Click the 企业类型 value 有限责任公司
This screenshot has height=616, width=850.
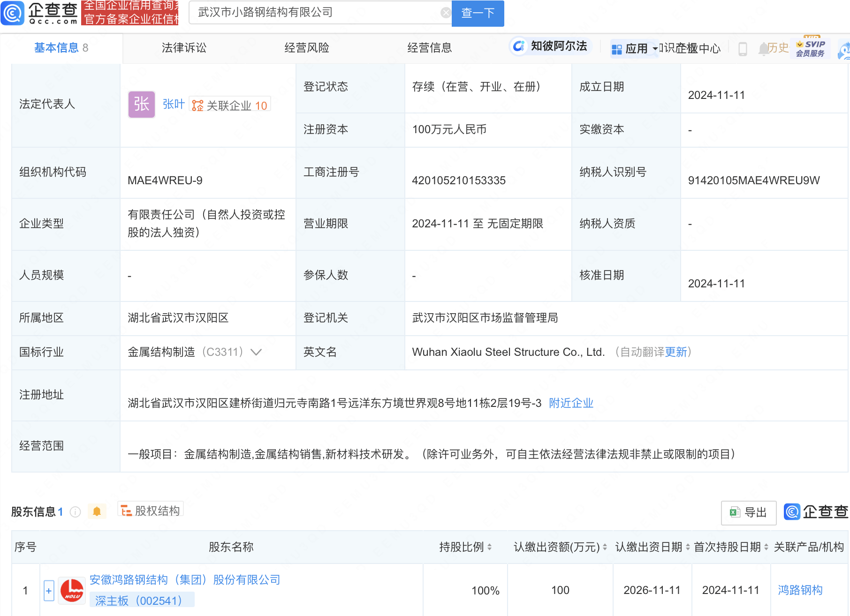coord(206,224)
